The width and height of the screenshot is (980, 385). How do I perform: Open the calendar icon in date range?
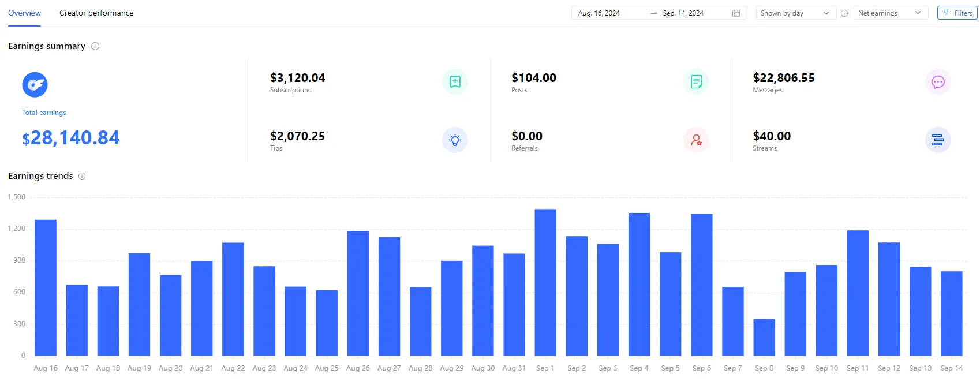pyautogui.click(x=736, y=13)
